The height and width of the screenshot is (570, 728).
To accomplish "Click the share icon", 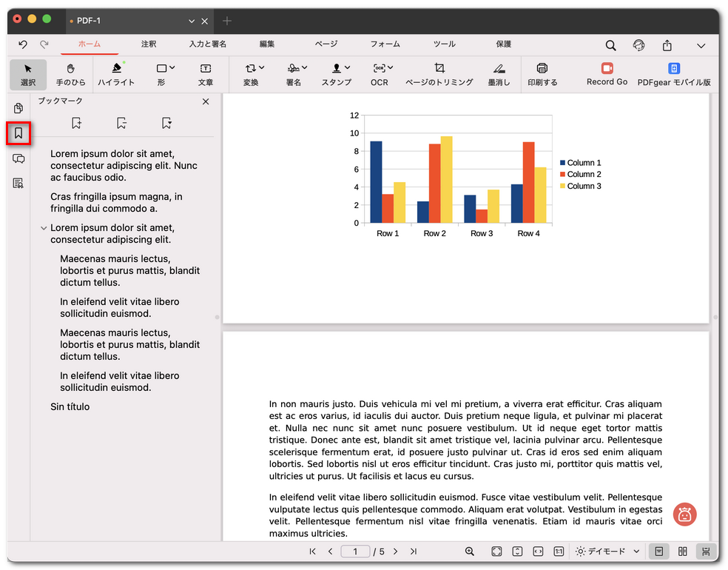I will click(x=667, y=45).
